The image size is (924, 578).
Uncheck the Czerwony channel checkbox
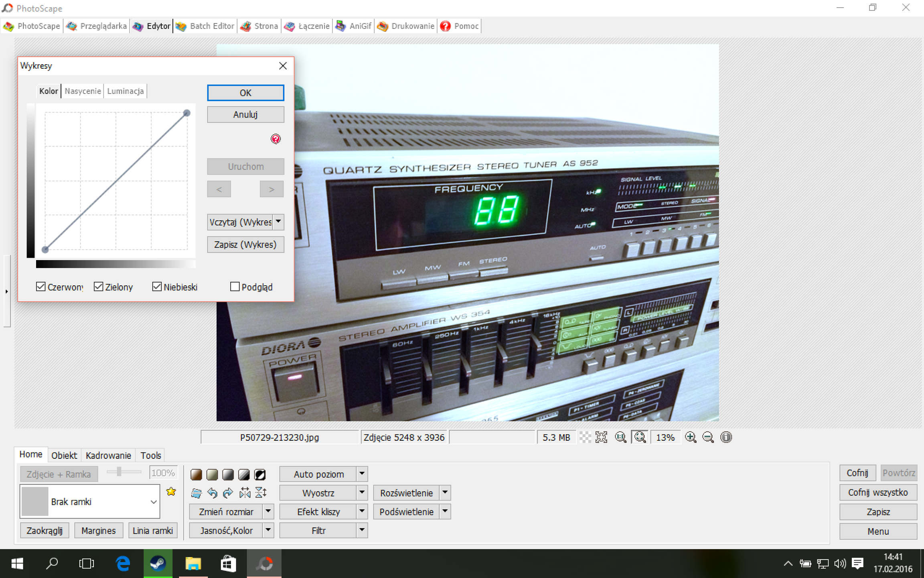point(41,287)
